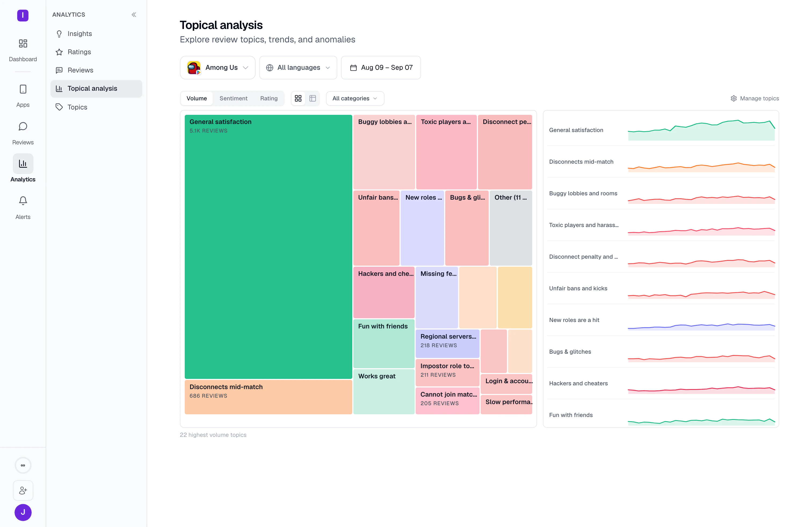Open Buggy lobbies treemap tile
This screenshot has height=527, width=812.
click(384, 152)
